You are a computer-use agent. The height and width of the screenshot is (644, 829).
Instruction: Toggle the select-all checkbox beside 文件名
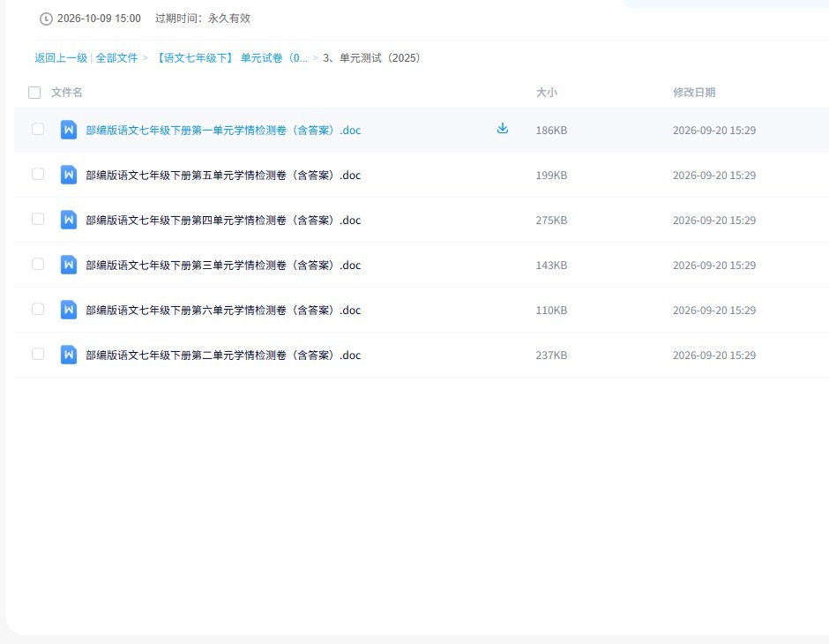tap(34, 93)
